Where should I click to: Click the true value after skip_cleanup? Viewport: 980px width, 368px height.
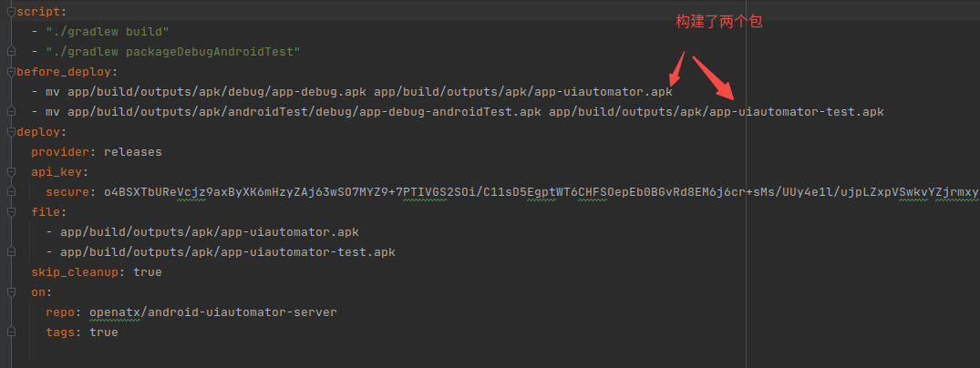pyautogui.click(x=148, y=271)
